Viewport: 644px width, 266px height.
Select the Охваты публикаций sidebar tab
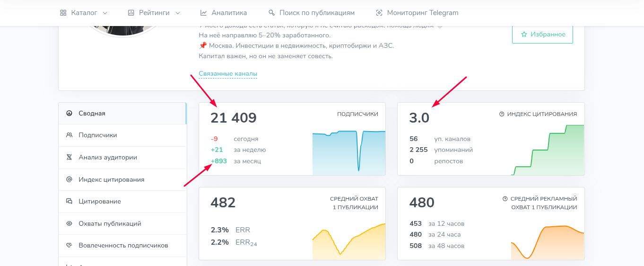coord(122,223)
